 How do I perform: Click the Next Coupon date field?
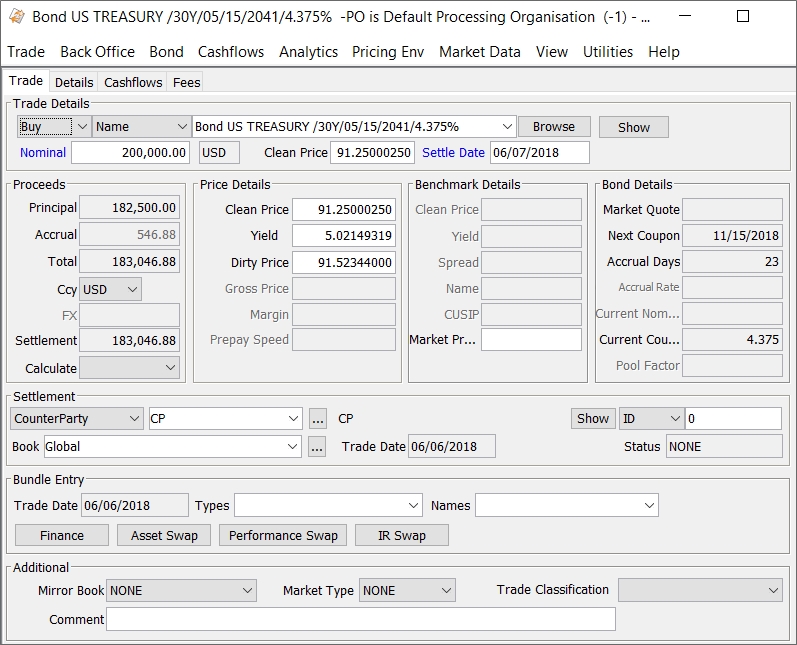(732, 235)
